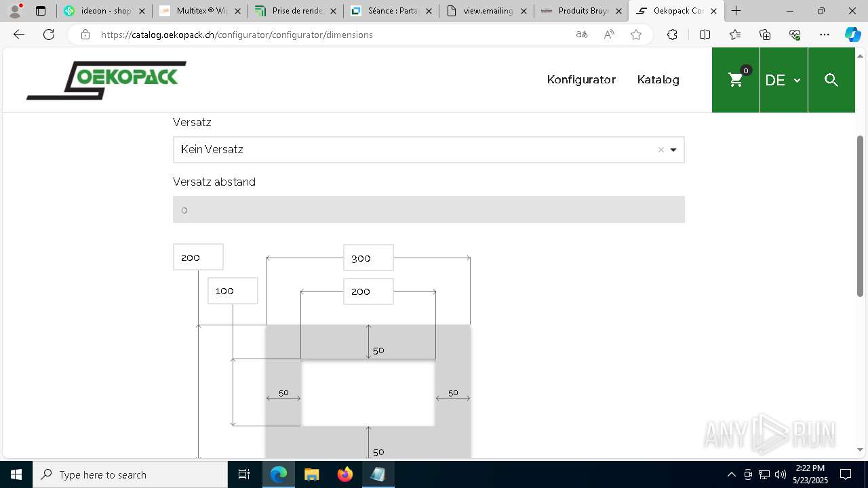Go back with the browser back arrow
Screen dimensions: 868x488
pyautogui.click(x=19, y=35)
